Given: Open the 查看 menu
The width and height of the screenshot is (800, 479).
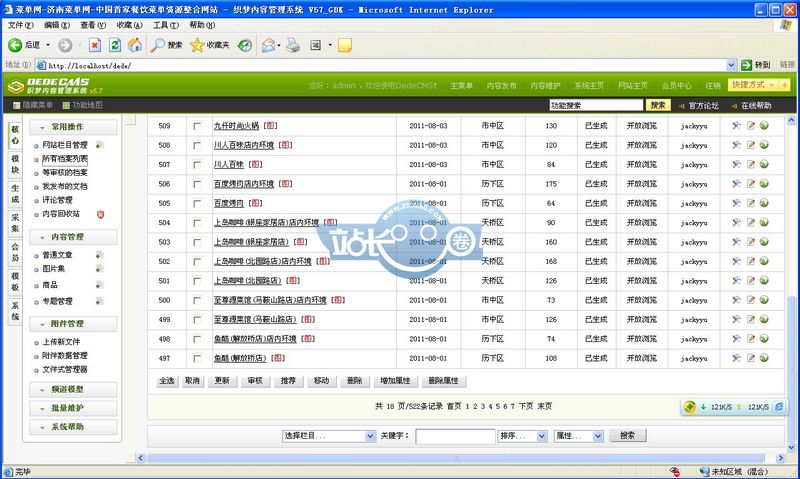Looking at the screenshot, I should pyautogui.click(x=93, y=25).
